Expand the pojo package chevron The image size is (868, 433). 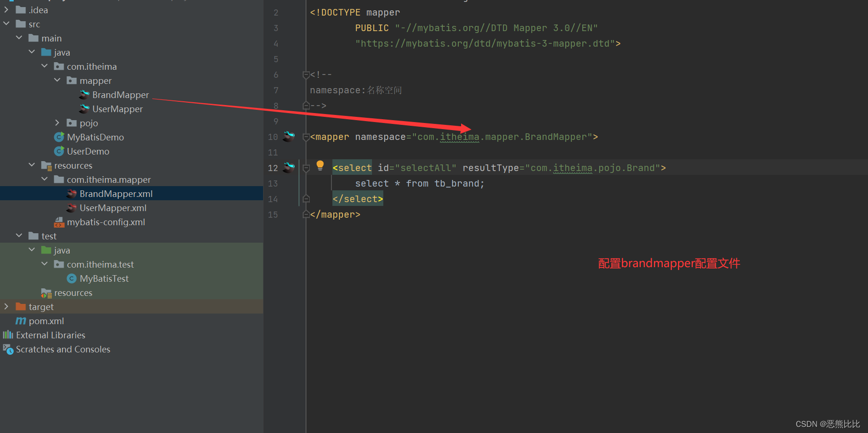[57, 123]
